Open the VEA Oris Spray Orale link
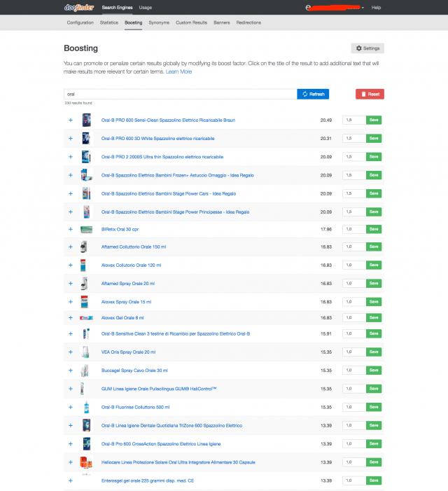 128,352
